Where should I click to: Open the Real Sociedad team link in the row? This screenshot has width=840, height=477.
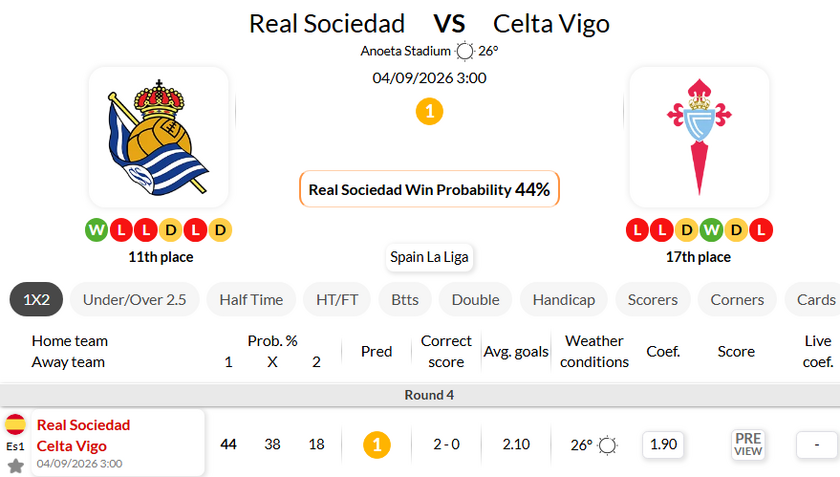[x=84, y=425]
